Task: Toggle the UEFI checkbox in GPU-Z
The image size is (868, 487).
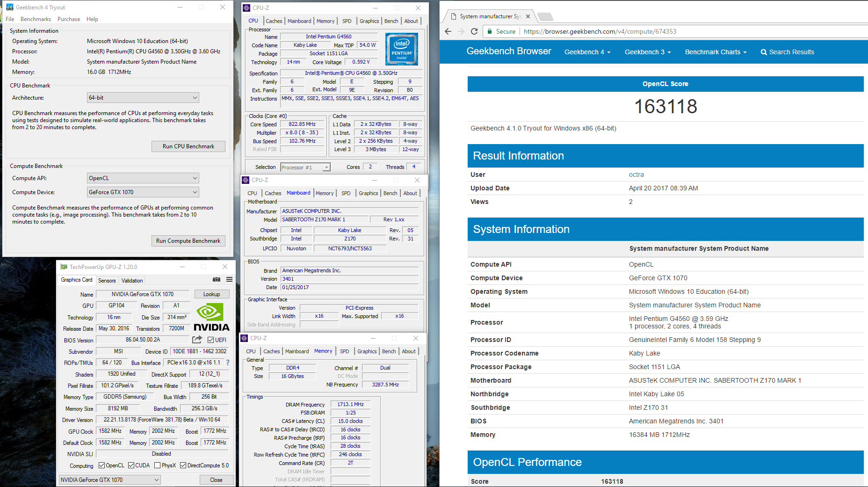Action: [x=210, y=340]
